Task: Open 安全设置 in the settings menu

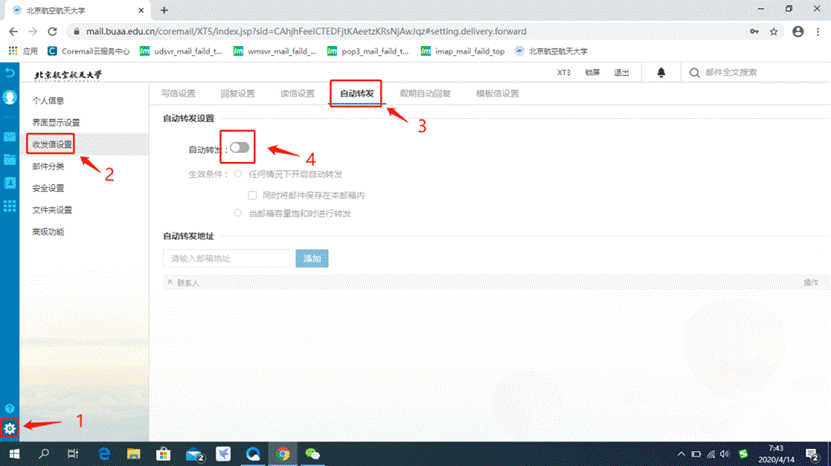Action: (x=48, y=188)
